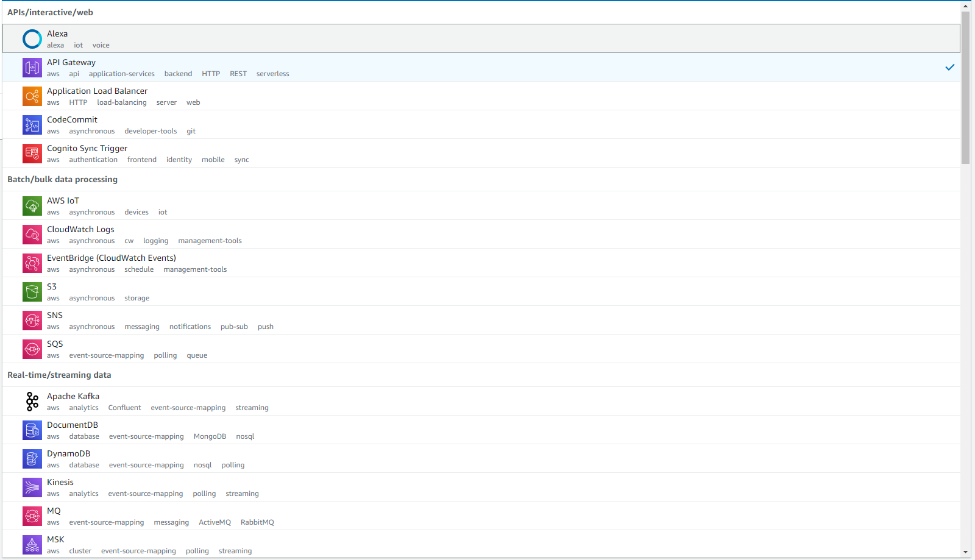Click the MSK icon
Screen dimensions: 975x560
tap(32, 545)
